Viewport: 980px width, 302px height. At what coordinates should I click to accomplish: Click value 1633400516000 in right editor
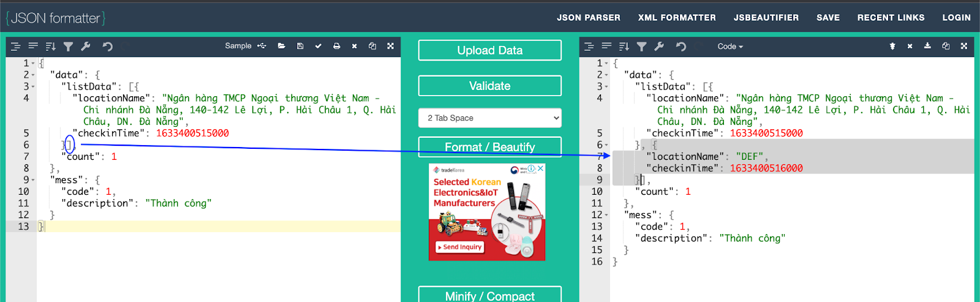[766, 168]
